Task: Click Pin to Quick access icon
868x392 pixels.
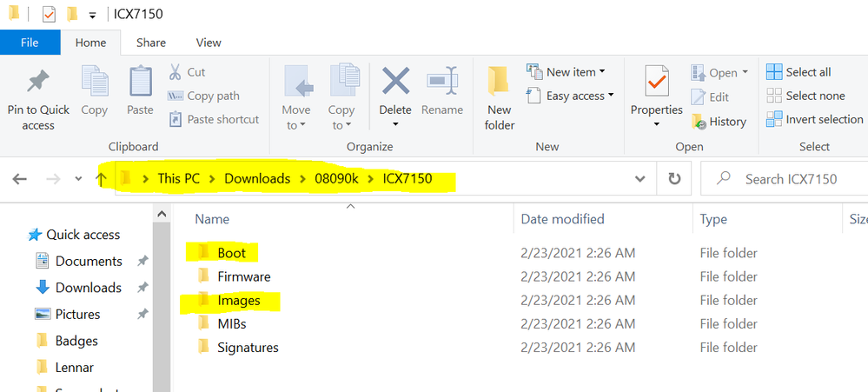Action: [38, 83]
